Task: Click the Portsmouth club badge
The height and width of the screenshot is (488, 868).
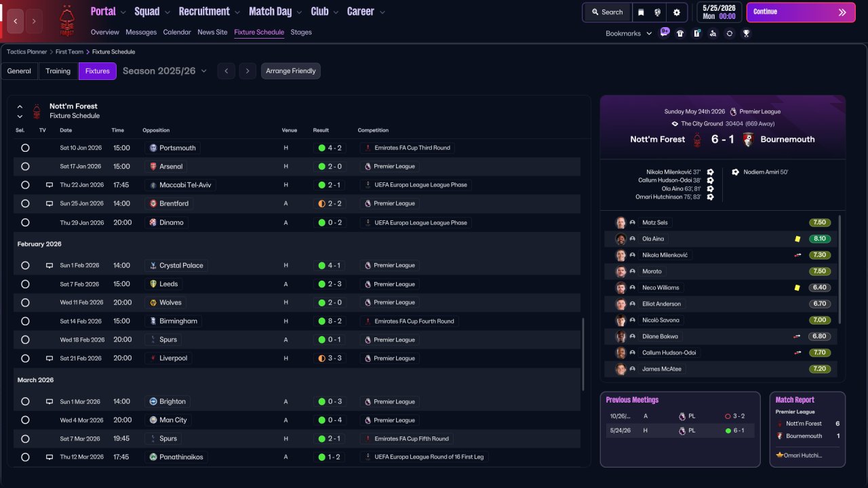Action: [x=153, y=148]
